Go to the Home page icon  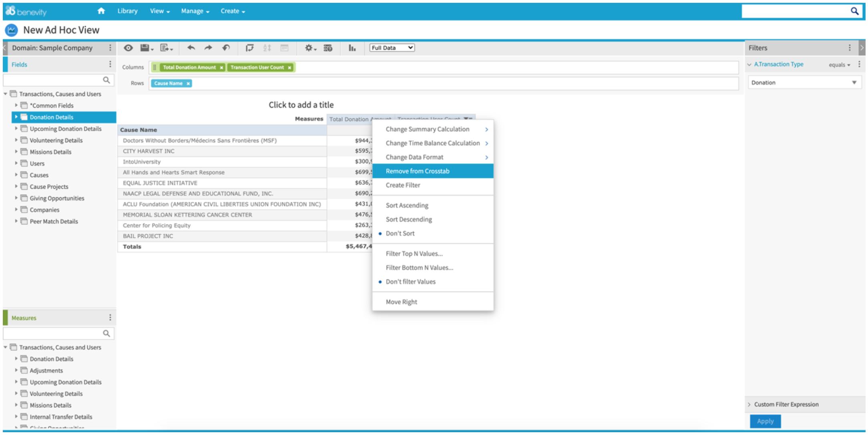tap(101, 11)
